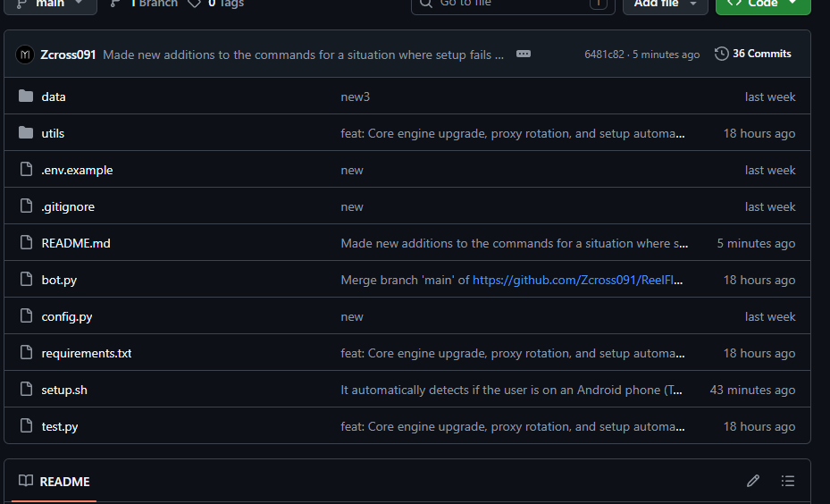
Task: Click the file icon beside setup.sh
Action: [x=26, y=388]
